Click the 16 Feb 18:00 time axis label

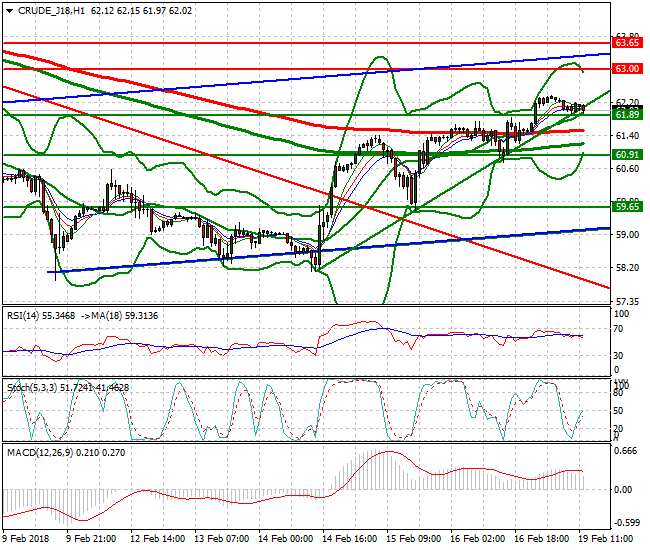click(541, 539)
